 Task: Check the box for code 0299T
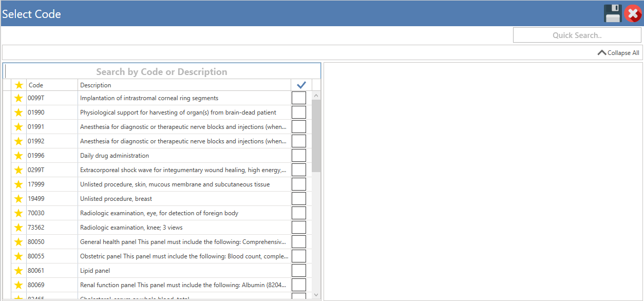tap(299, 170)
